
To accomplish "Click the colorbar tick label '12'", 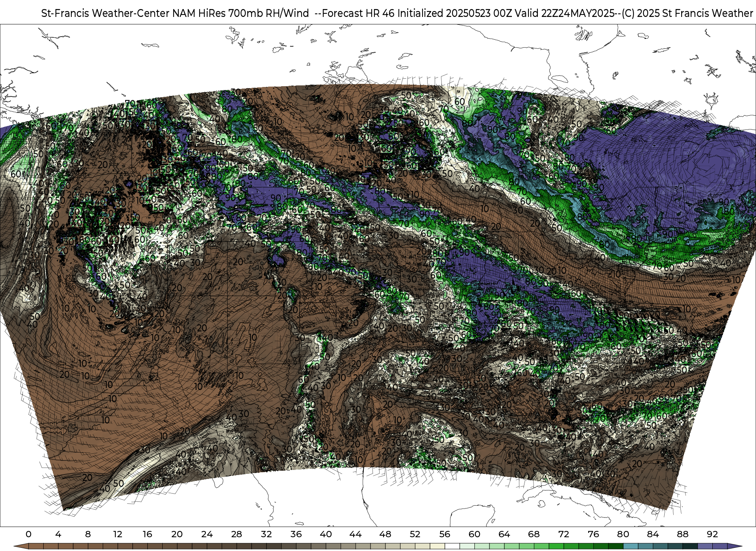I will (118, 534).
